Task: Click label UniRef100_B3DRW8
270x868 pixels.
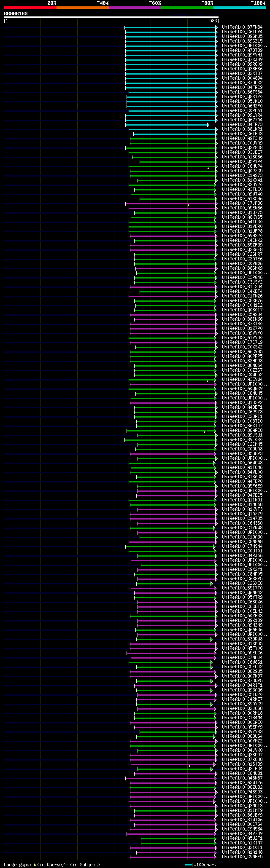Action: pyautogui.click(x=242, y=639)
